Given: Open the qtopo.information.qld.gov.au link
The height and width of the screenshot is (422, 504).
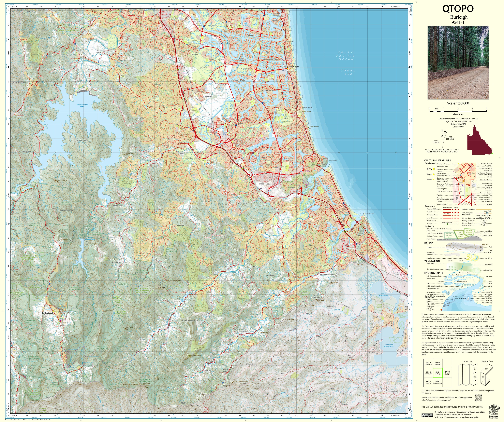Looking at the screenshot, I should [x=436, y=400].
